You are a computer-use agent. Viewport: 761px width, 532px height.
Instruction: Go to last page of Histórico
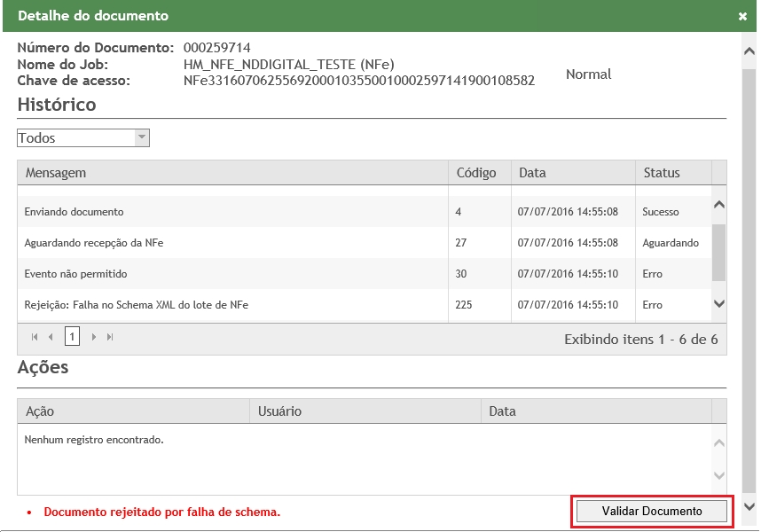click(x=110, y=337)
